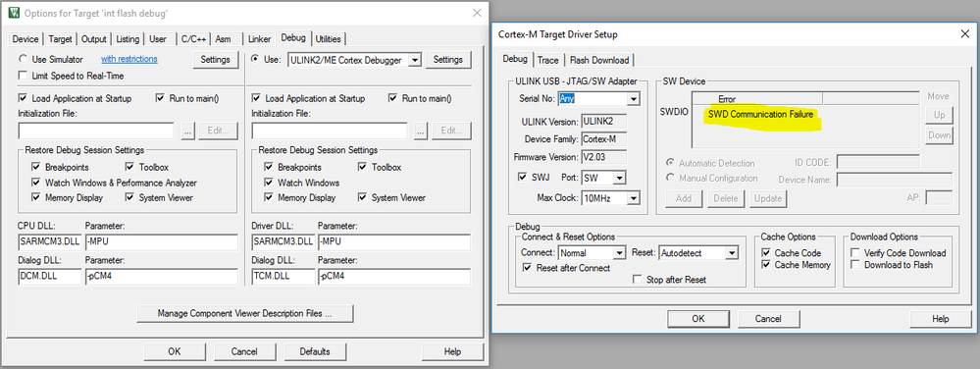Enable Verify Code Download checkbox
Screen dimensions: 980x369
coord(855,252)
